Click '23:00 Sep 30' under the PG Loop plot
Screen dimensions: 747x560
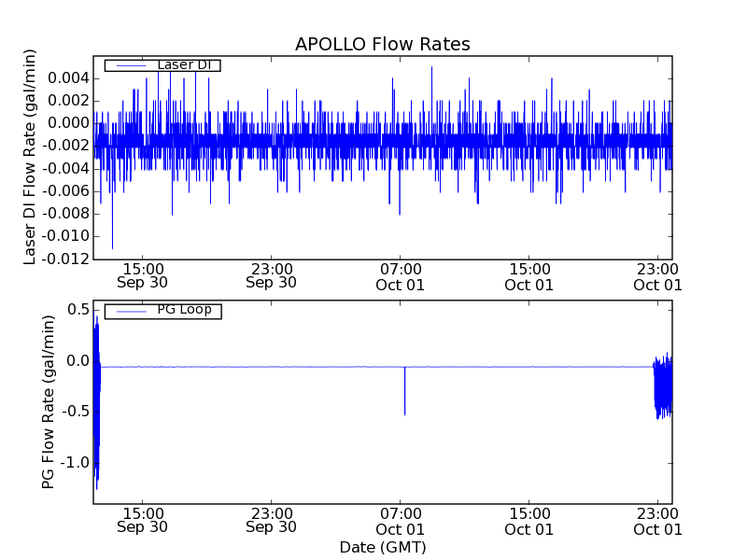271,521
